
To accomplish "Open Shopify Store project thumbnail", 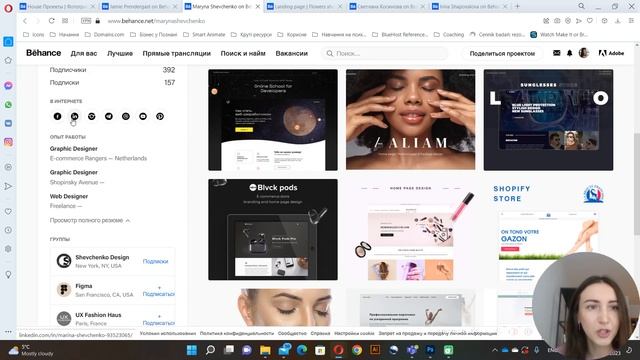I will [548, 229].
